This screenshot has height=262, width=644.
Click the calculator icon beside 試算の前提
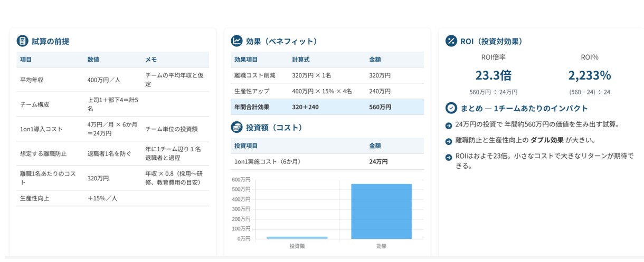(22, 41)
